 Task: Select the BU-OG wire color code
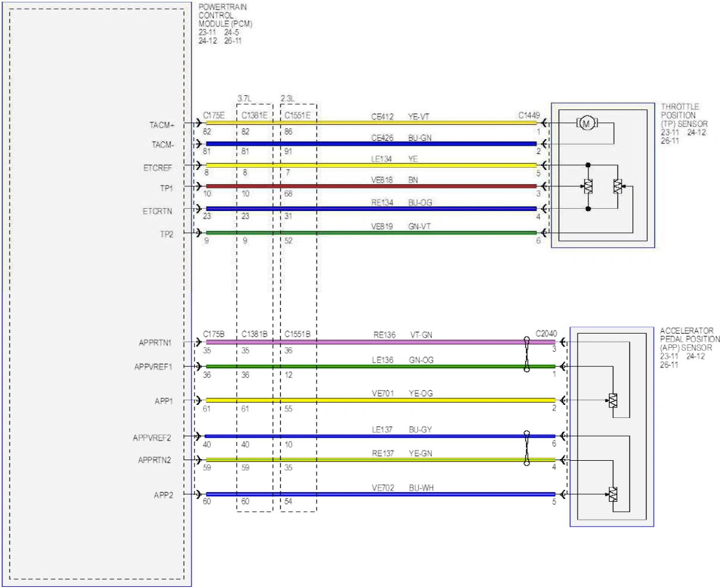[420, 203]
